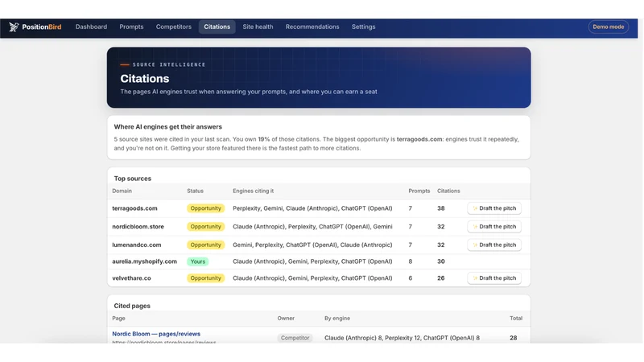Draft the pitch for nordicbloom.store
Viewport: 644px width, 362px height.
(x=494, y=227)
